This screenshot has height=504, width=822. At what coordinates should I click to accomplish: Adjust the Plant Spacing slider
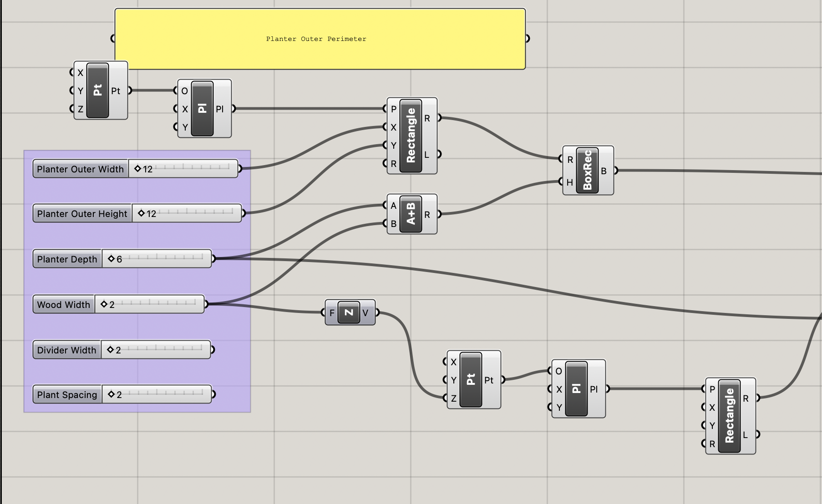tap(157, 394)
